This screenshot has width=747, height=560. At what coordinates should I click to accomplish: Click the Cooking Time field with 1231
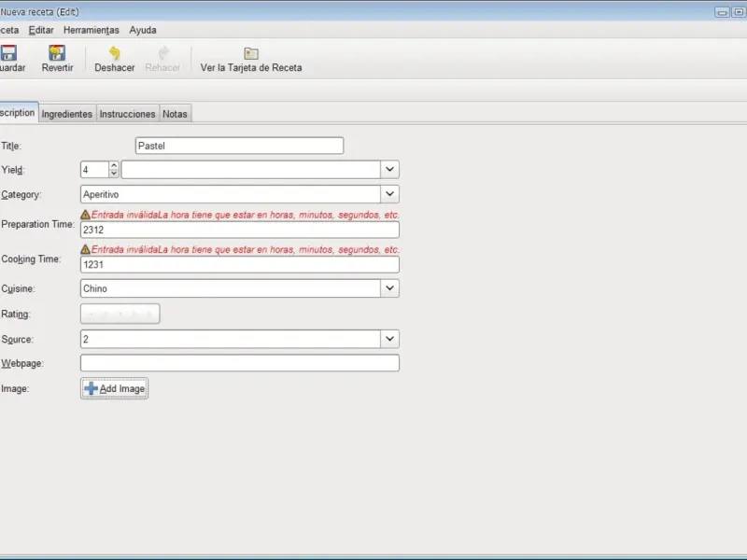click(240, 265)
